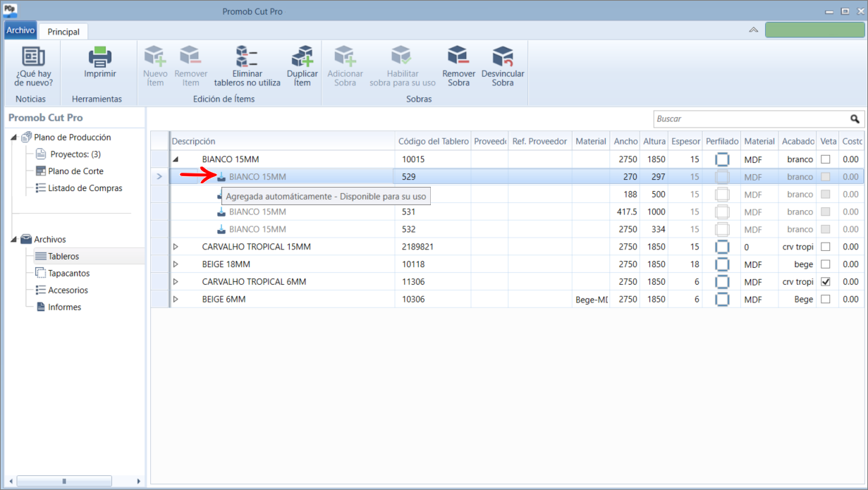
Task: Click the leftover icon of row 529
Action: click(x=221, y=177)
